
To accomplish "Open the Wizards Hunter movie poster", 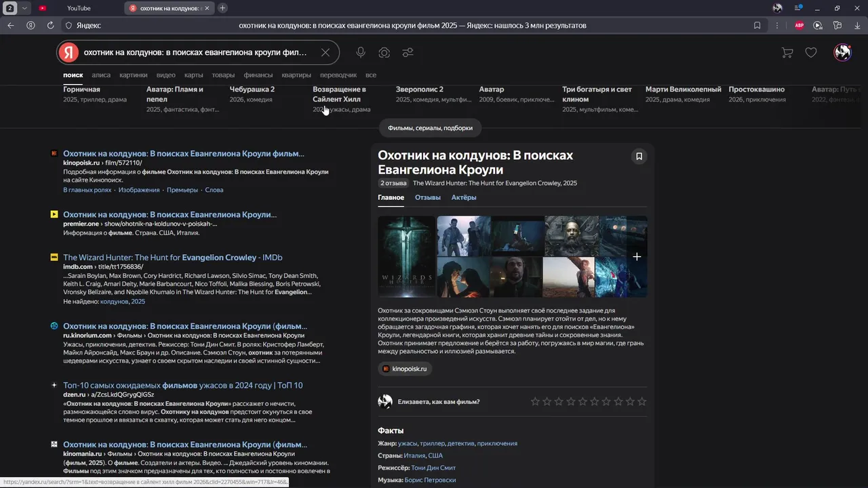I will [406, 257].
